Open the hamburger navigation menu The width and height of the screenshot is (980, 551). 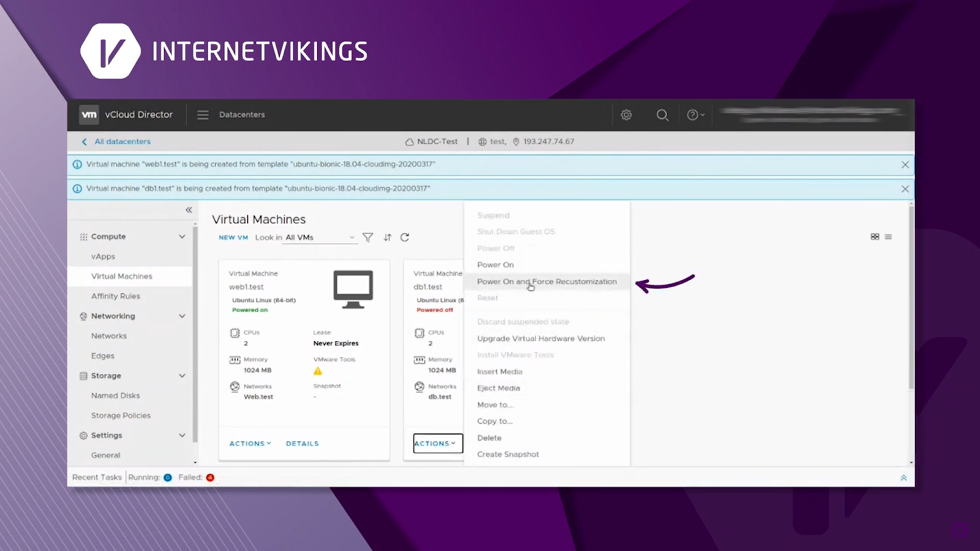coord(203,114)
